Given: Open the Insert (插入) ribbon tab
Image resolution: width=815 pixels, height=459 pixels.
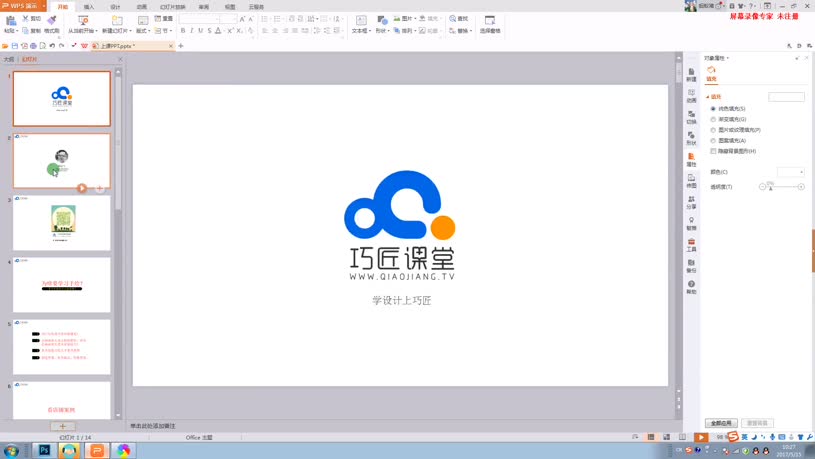Looking at the screenshot, I should click(x=89, y=7).
